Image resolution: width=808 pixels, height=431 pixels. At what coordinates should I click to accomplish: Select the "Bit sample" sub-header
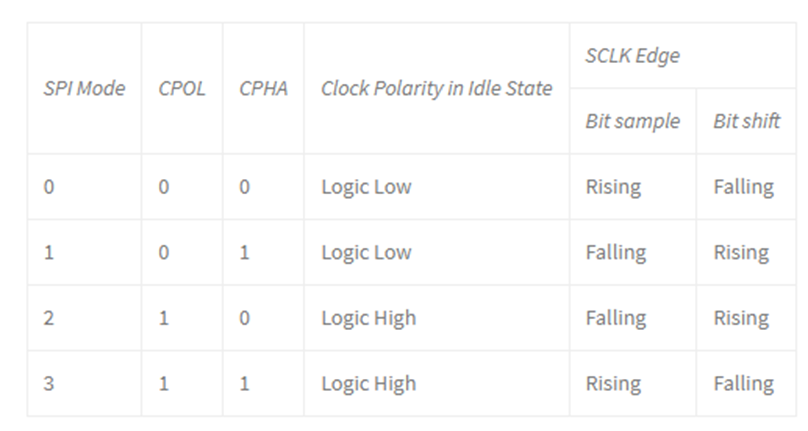pyautogui.click(x=632, y=121)
